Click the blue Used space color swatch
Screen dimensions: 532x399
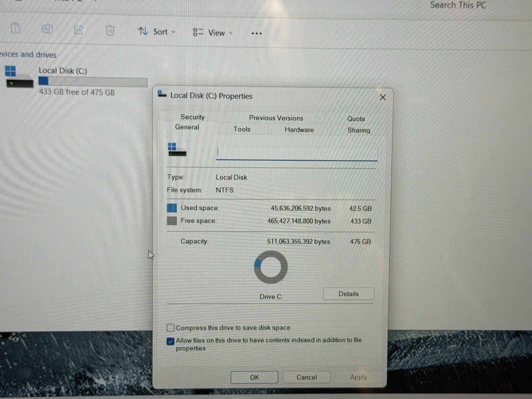pos(172,208)
